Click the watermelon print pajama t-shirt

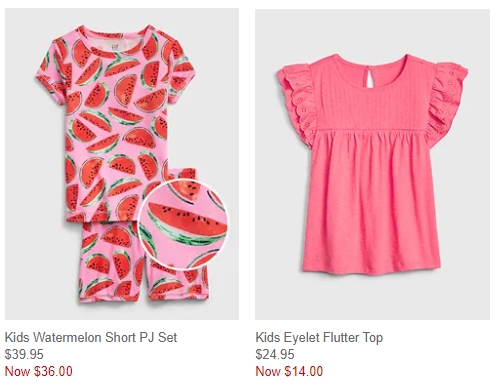(115, 123)
